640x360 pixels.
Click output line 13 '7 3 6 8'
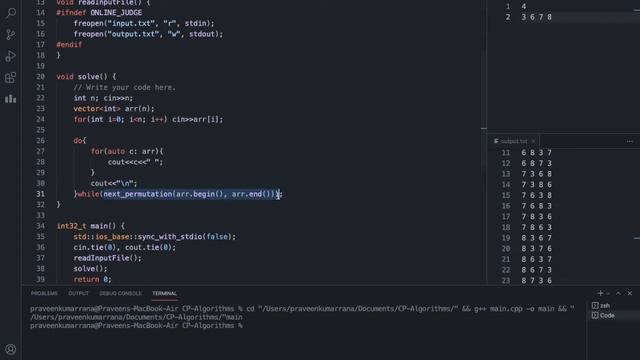pos(536,174)
